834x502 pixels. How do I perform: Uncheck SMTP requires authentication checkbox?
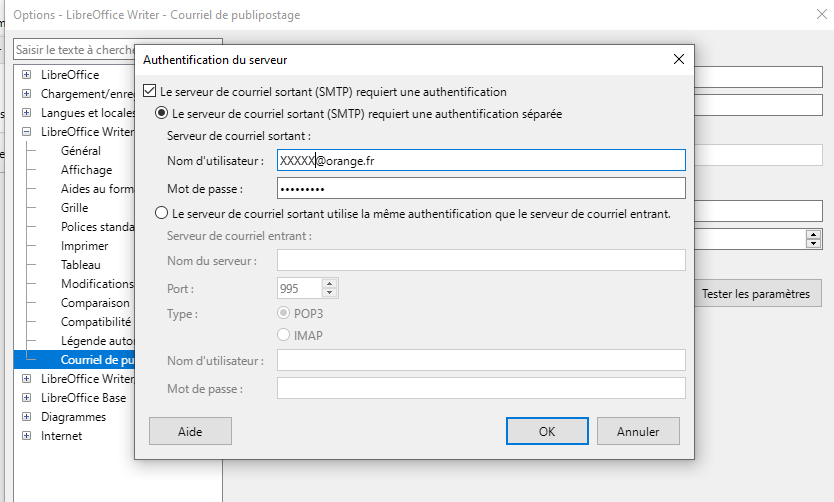(150, 91)
